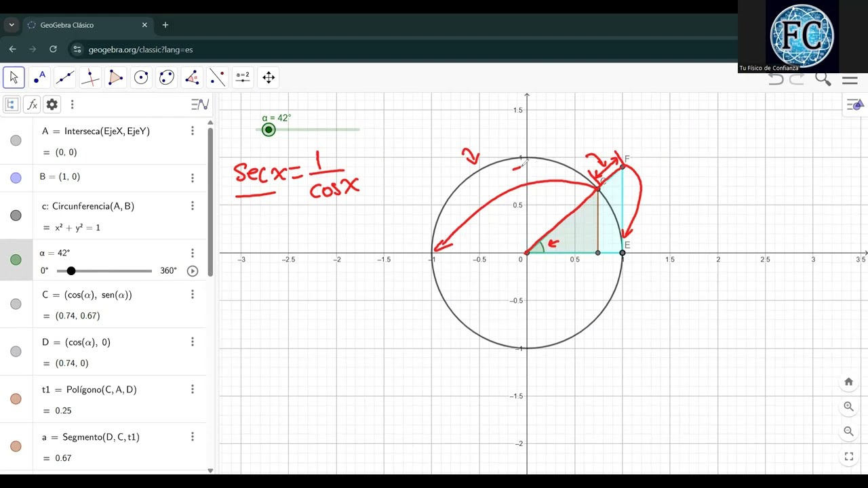
Task: Open the browser tab search dropdown
Action: (12, 25)
